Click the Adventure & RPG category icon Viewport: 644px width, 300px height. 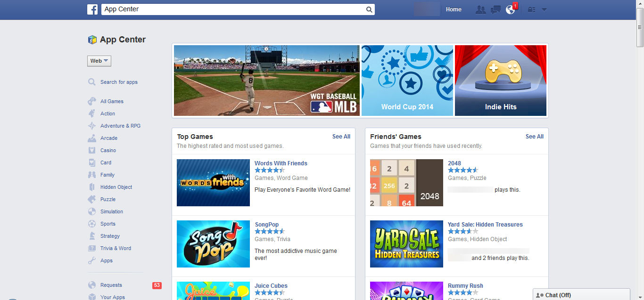[92, 126]
